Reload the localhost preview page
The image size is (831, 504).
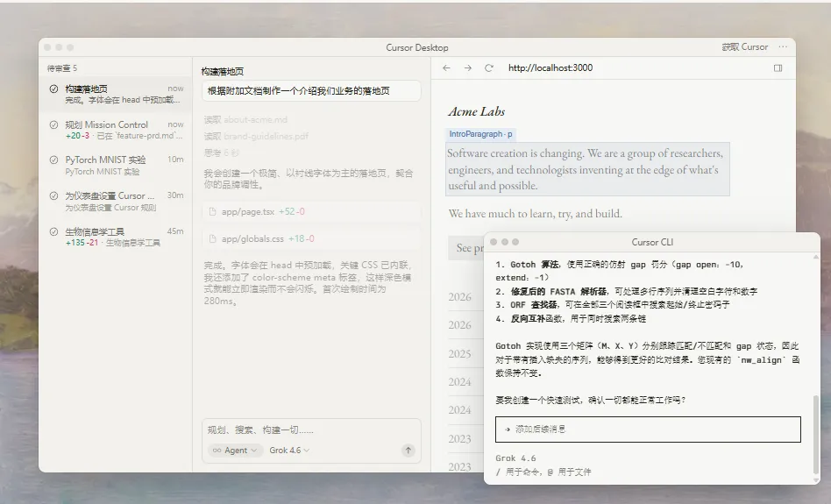[x=488, y=67]
